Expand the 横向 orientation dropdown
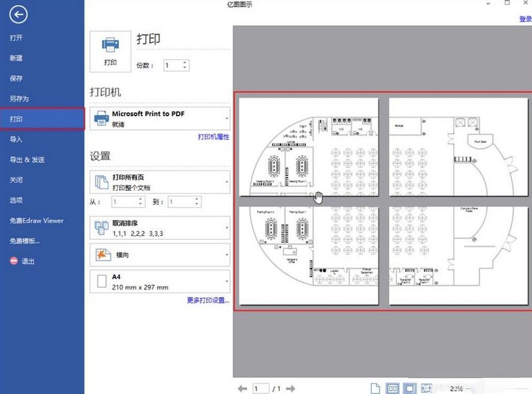 point(160,254)
